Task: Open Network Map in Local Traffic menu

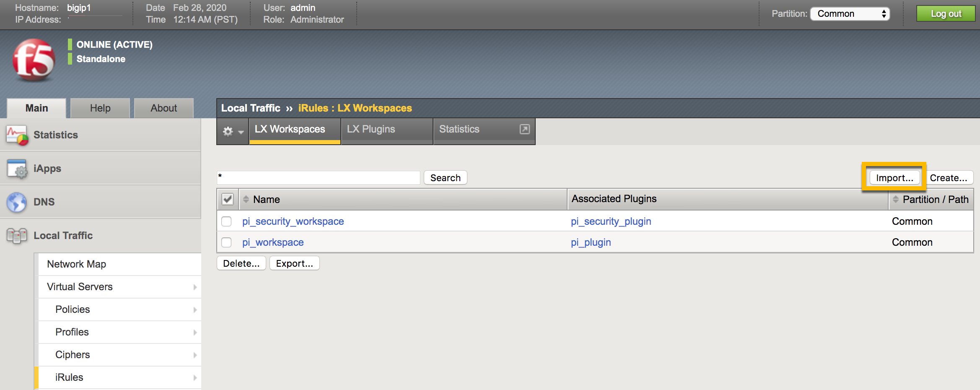Action: tap(119, 264)
